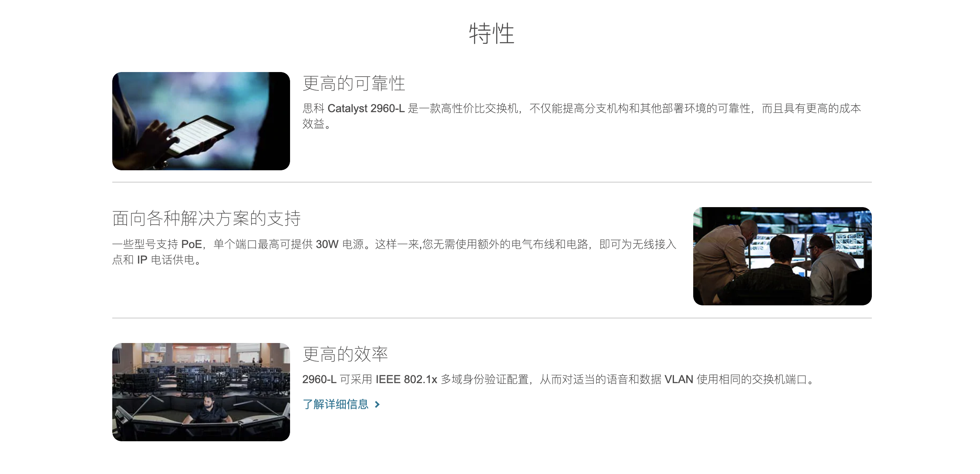Click the Catalyst 2960-L text in the reliability paragraph

tap(366, 108)
